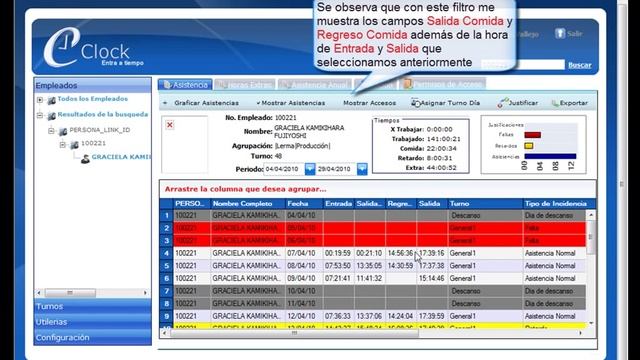Image resolution: width=640 pixels, height=360 pixels.
Task: Click the Periodo start date field 04/04/2010
Action: pyautogui.click(x=284, y=169)
